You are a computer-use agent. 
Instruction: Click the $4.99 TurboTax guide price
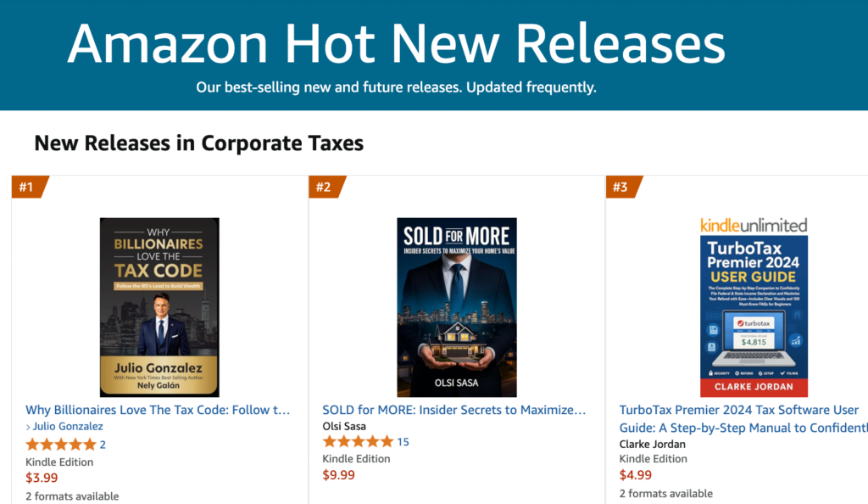[x=635, y=475]
